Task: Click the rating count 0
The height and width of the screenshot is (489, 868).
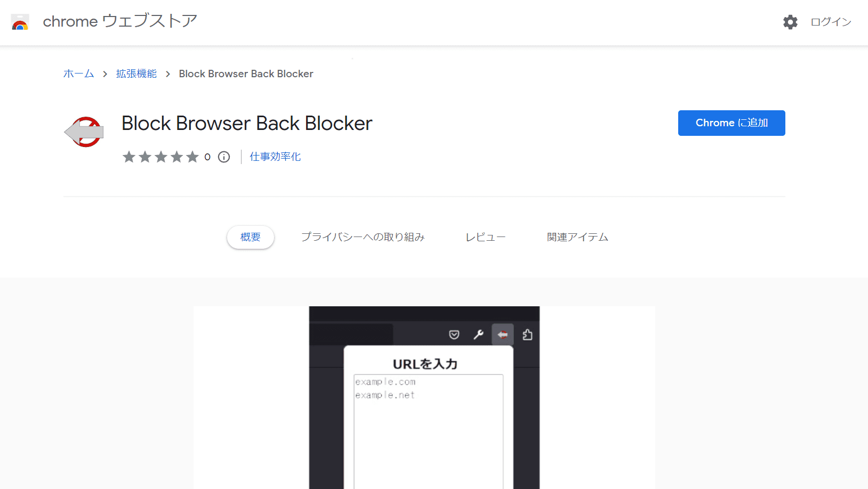Action: tap(207, 157)
